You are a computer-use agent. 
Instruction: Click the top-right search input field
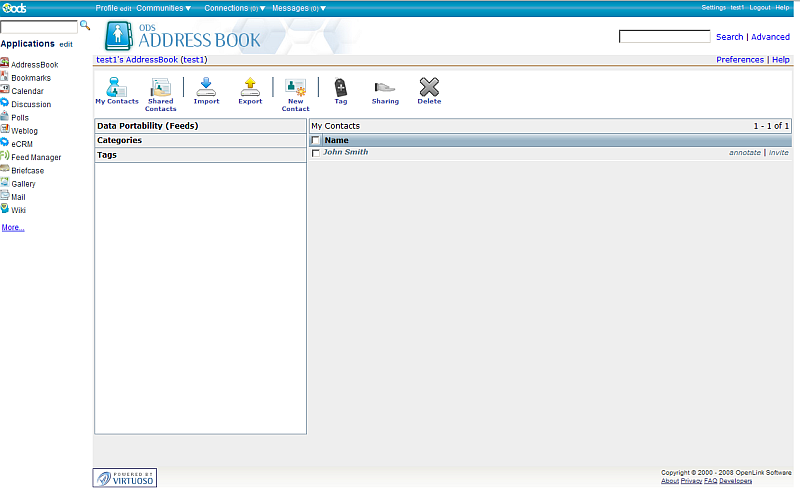click(664, 37)
